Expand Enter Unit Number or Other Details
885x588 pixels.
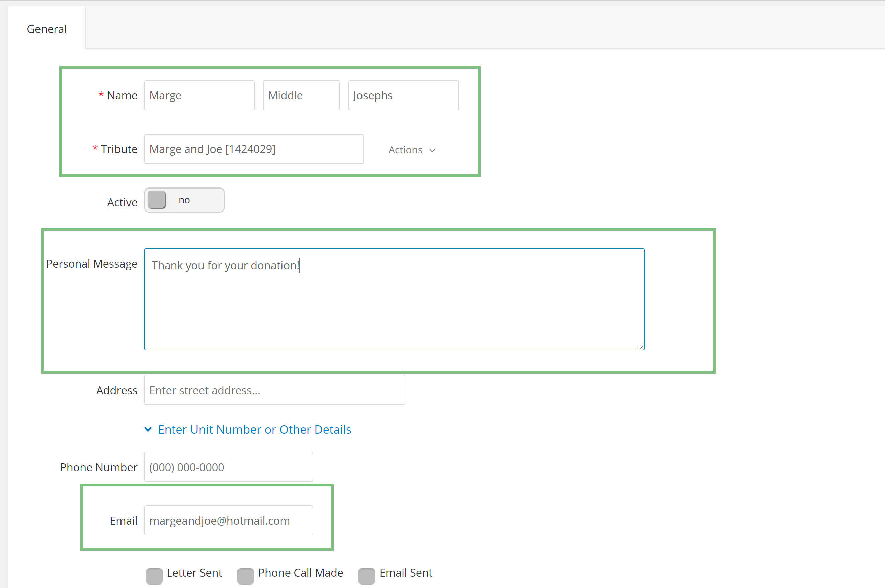click(248, 429)
